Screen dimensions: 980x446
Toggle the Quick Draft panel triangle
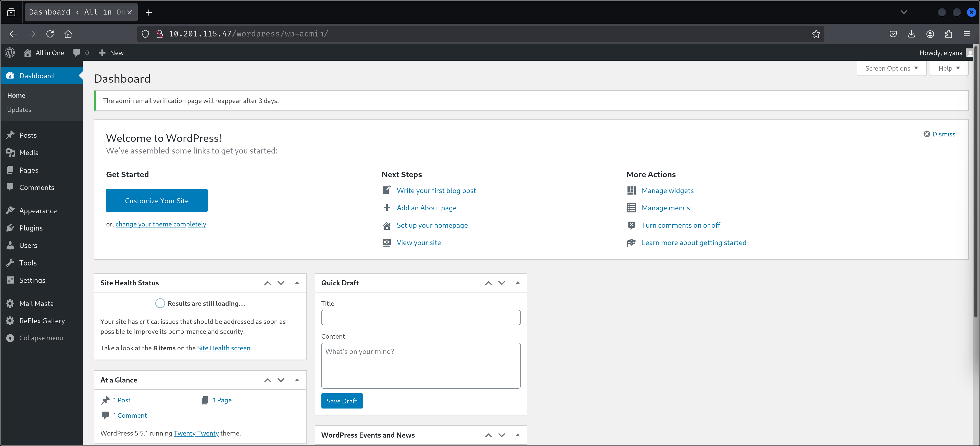[x=518, y=283]
